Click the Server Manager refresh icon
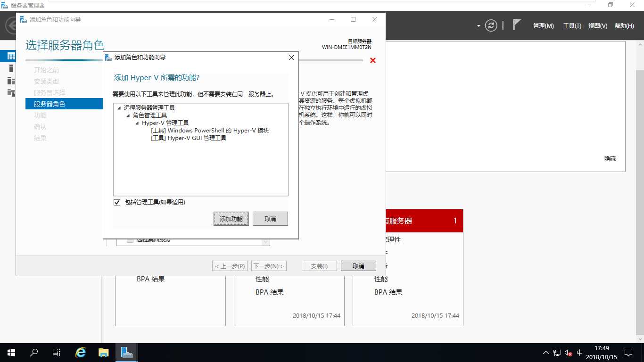This screenshot has height=362, width=644. [x=491, y=25]
